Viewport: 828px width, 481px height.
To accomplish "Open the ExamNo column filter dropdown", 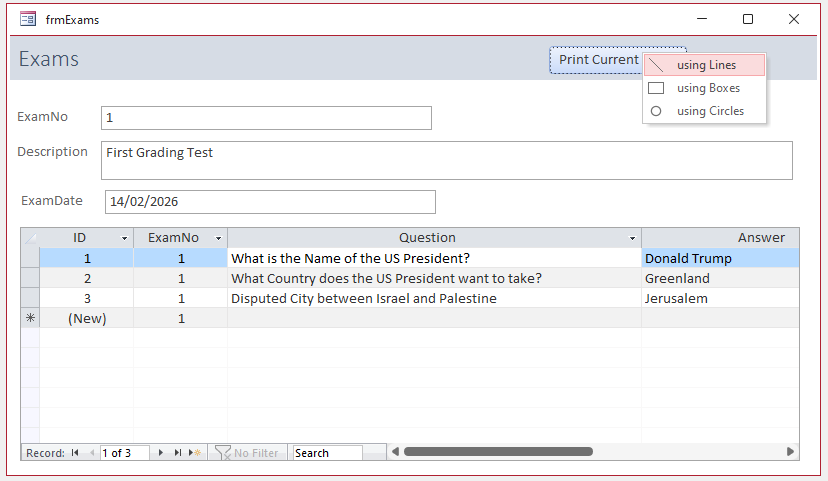I will click(219, 238).
